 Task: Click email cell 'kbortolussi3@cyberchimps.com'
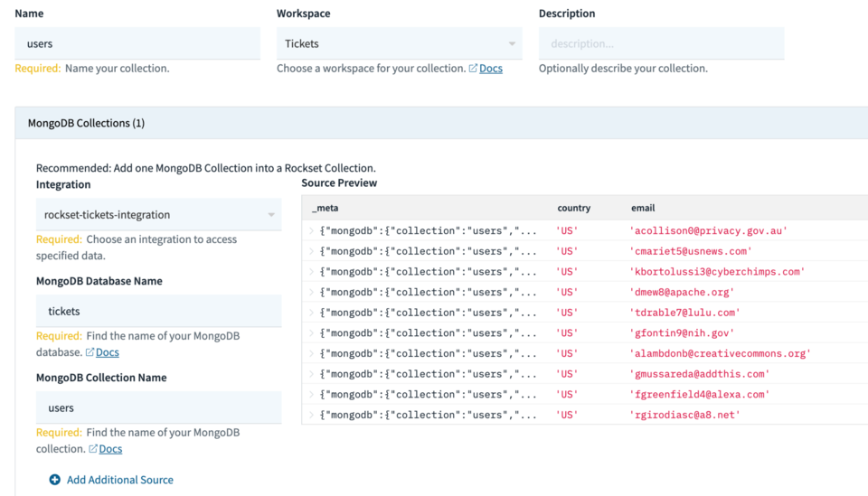pos(717,272)
